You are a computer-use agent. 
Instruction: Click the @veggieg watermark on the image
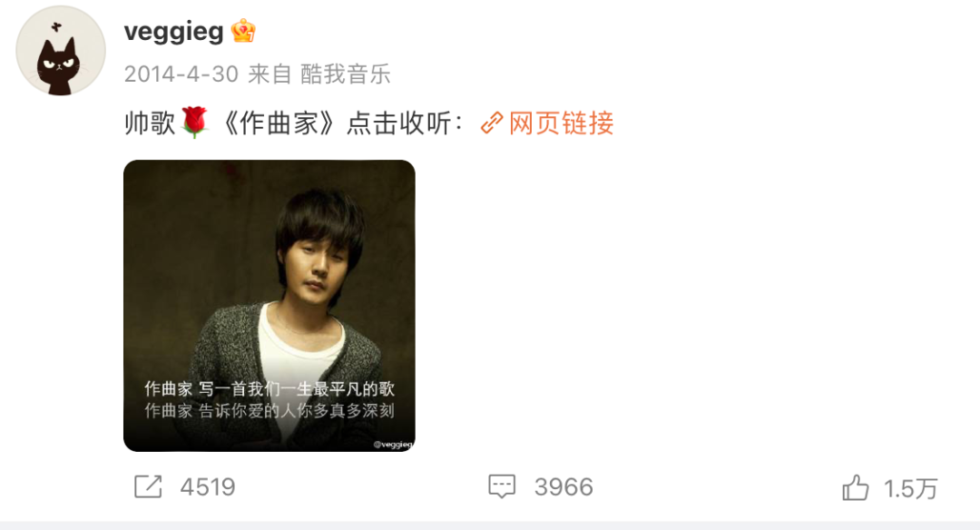coord(393,445)
